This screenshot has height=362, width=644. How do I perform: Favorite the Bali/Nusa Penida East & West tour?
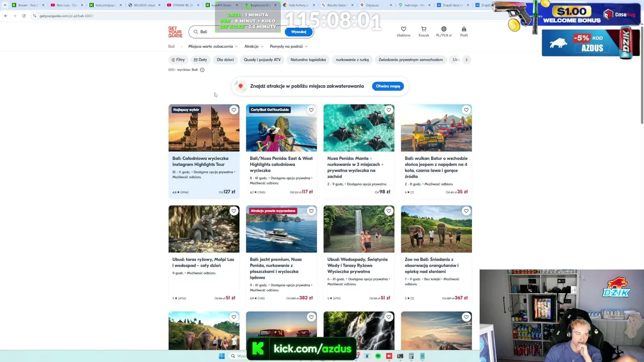[311, 110]
